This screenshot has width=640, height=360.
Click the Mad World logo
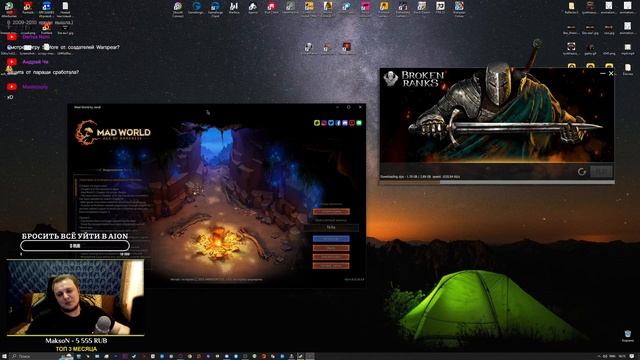(113, 132)
